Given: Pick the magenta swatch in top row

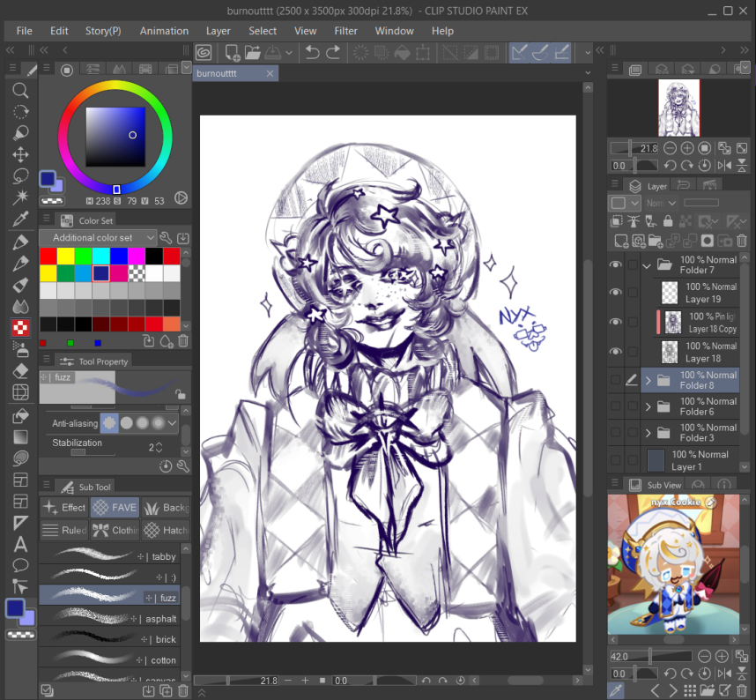Looking at the screenshot, I should tap(137, 256).
